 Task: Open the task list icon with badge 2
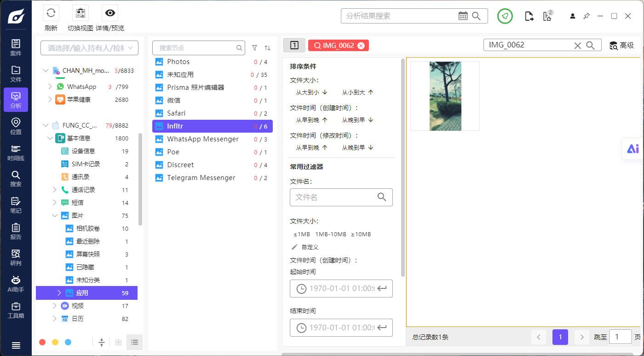point(547,16)
